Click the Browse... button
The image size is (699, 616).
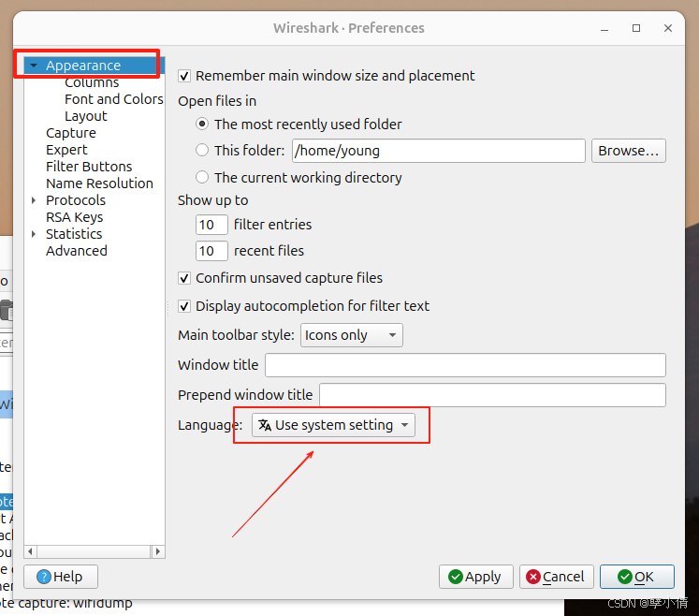(x=629, y=151)
